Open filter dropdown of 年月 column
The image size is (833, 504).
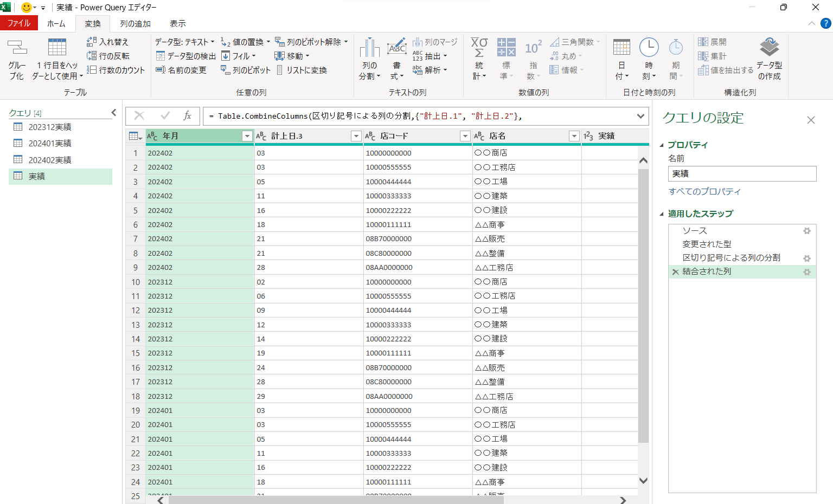[x=247, y=136]
